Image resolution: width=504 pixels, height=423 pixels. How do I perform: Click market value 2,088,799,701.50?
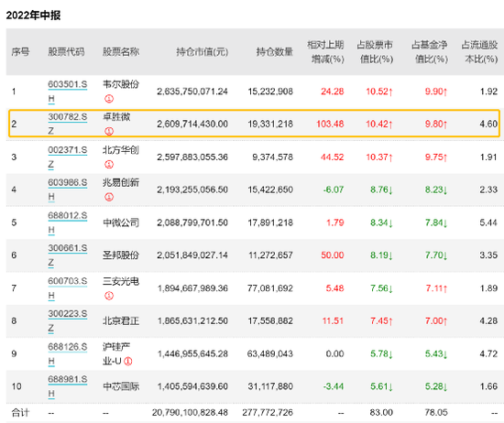coord(192,222)
